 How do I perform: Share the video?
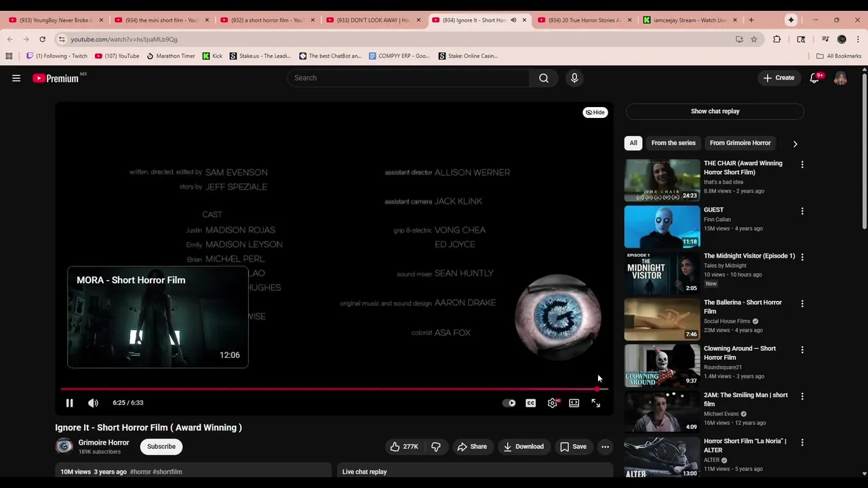(472, 447)
